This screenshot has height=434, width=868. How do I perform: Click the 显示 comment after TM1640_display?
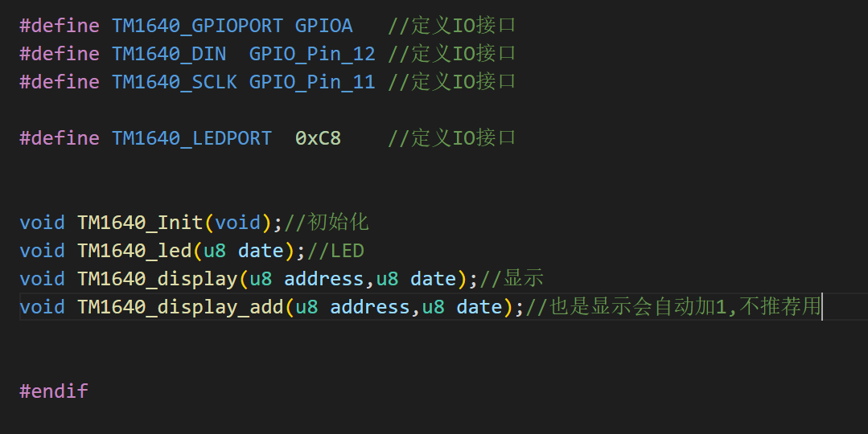(x=523, y=279)
